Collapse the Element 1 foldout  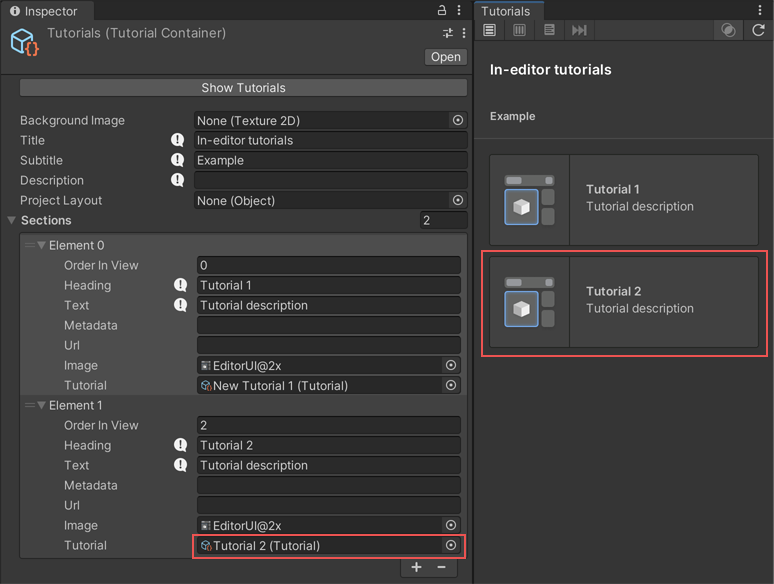coord(41,406)
